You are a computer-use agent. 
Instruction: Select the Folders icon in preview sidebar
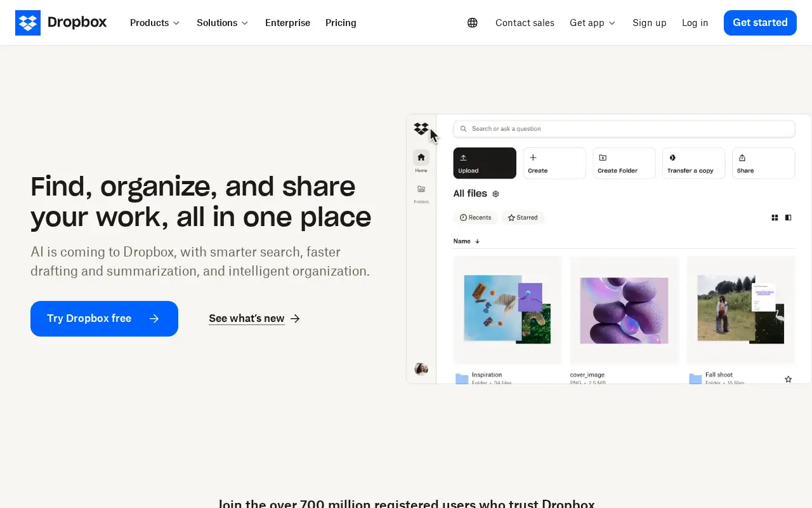tap(421, 189)
